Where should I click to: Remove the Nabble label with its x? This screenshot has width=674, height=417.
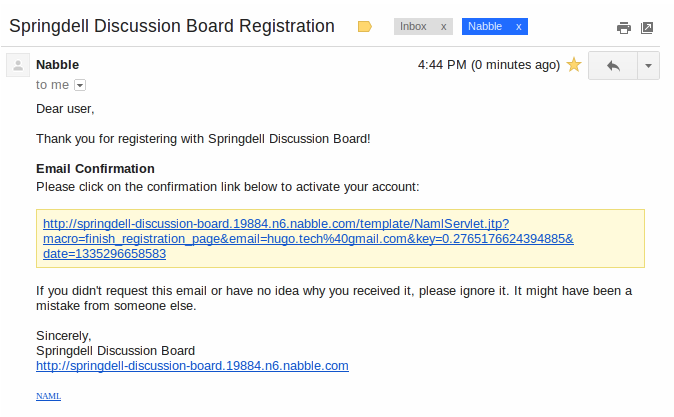click(519, 27)
